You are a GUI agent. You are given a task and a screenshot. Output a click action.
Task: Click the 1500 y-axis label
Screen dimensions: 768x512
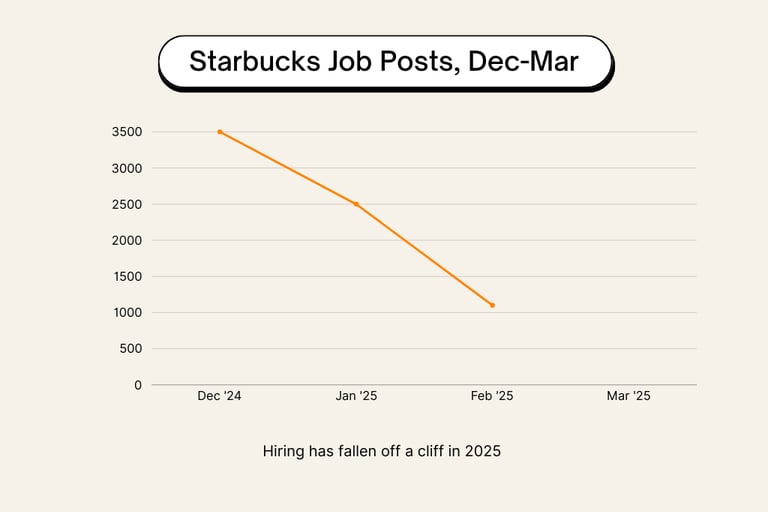tap(126, 276)
